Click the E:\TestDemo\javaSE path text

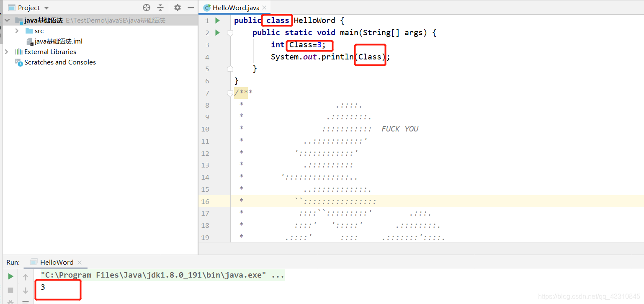pos(116,21)
